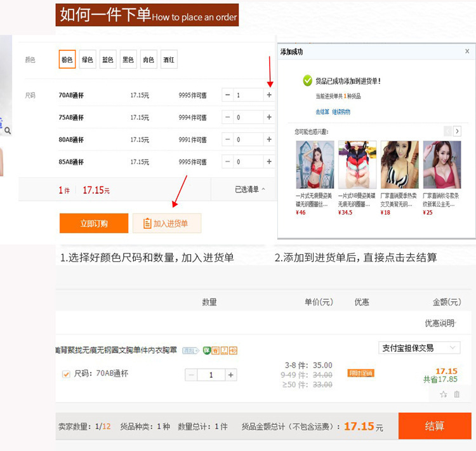The image size is (476, 451).
Task: Open the magnifier zoom icon on product image
Action: (8, 131)
